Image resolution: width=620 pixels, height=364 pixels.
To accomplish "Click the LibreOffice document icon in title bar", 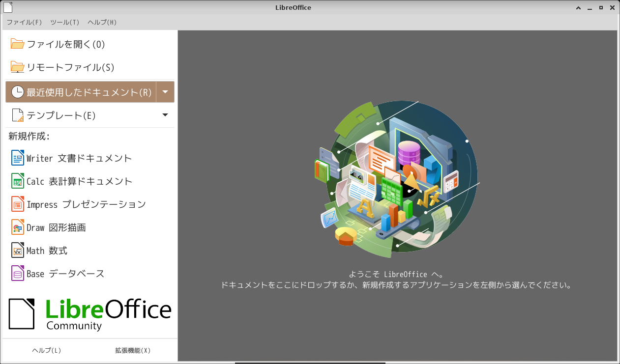I will (7, 7).
